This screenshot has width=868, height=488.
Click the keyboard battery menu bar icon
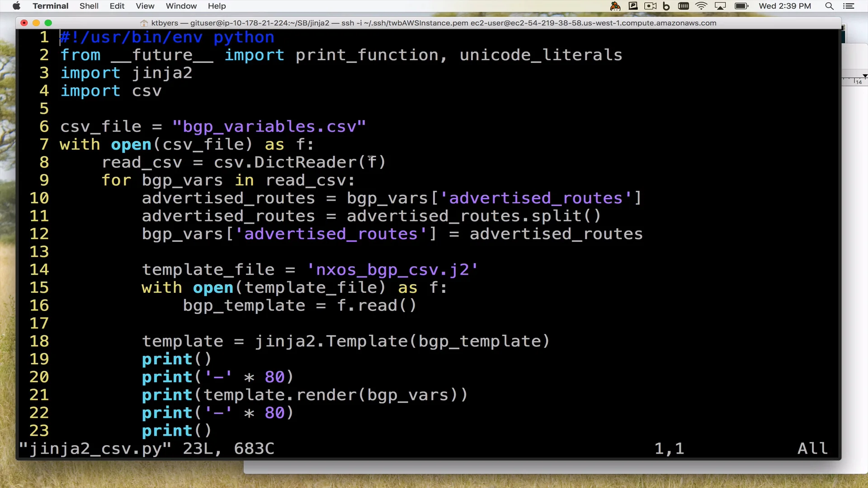(684, 6)
